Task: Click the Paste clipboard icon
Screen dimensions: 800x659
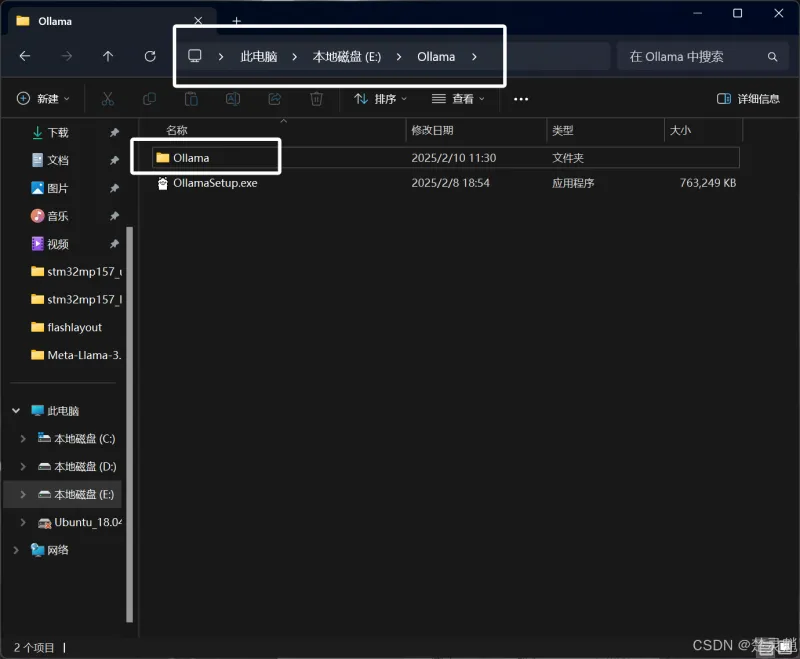Action: [191, 99]
